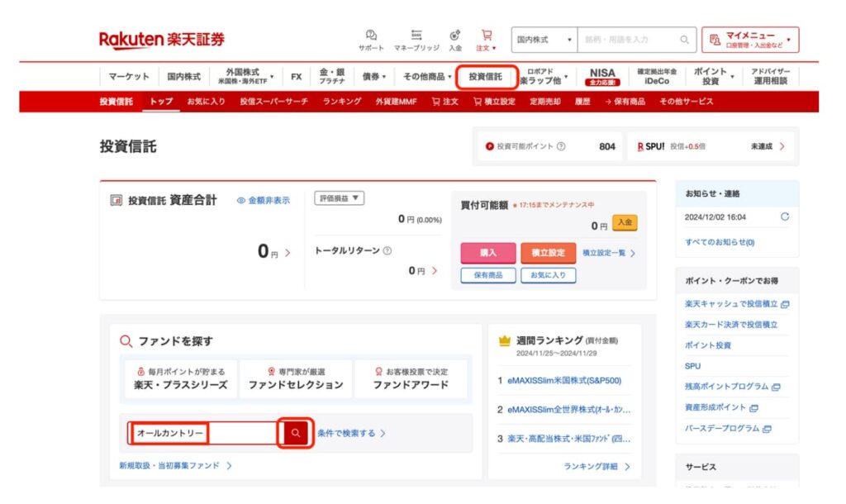Screen dimensions: 846x504
Task: Open the 注文 cart icon in header
Action: 486,35
